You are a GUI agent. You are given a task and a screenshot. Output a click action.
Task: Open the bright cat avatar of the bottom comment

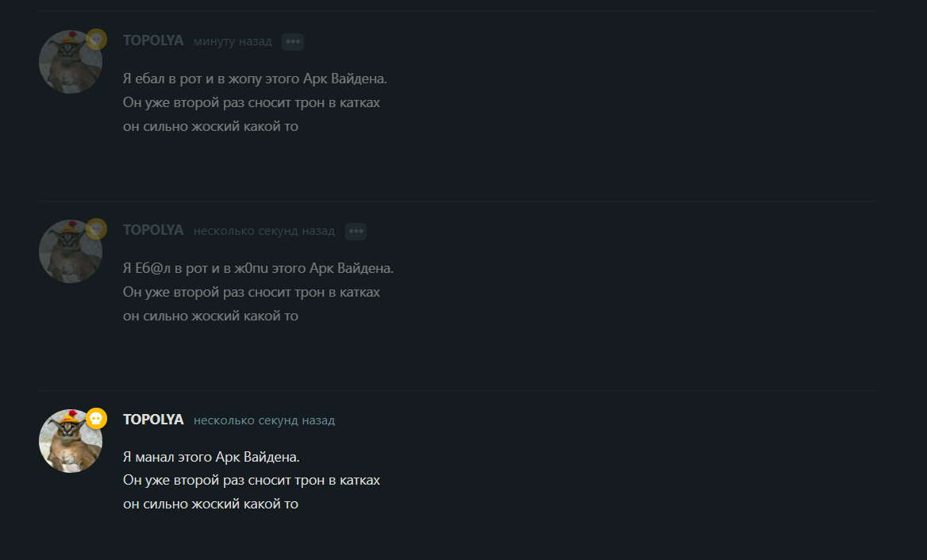coord(71,441)
